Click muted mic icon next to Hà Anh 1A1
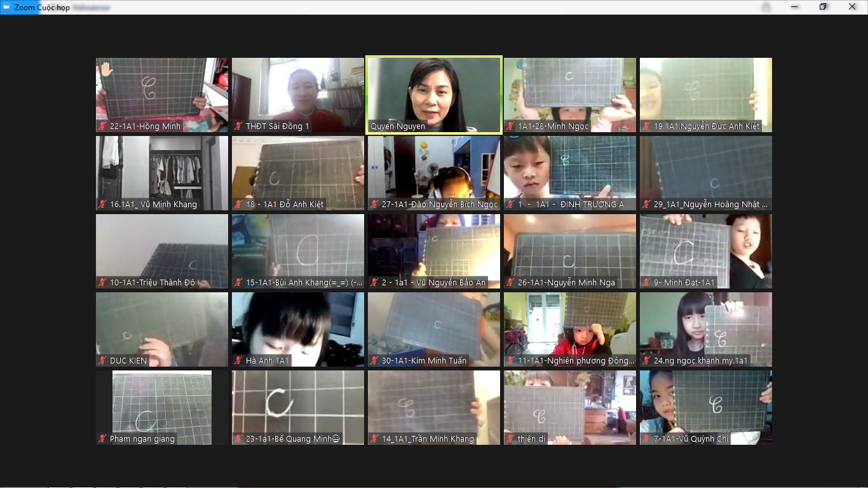868x488 pixels. coord(238,361)
